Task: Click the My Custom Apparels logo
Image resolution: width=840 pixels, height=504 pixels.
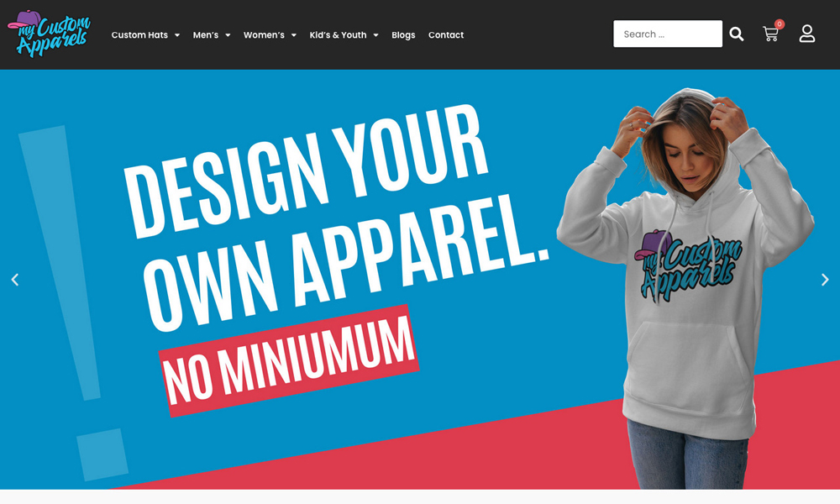Action: pyautogui.click(x=49, y=34)
